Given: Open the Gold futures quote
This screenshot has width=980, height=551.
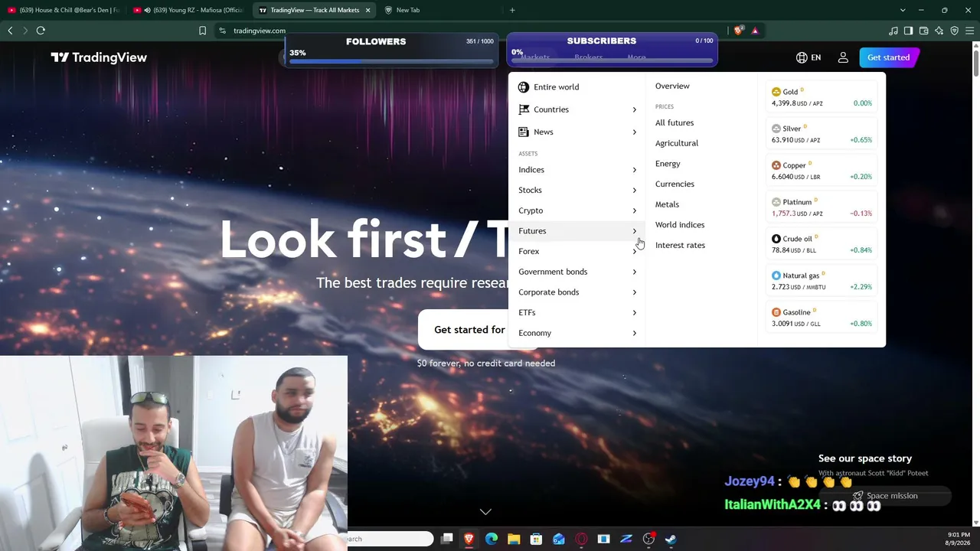Looking at the screenshot, I should (x=822, y=97).
